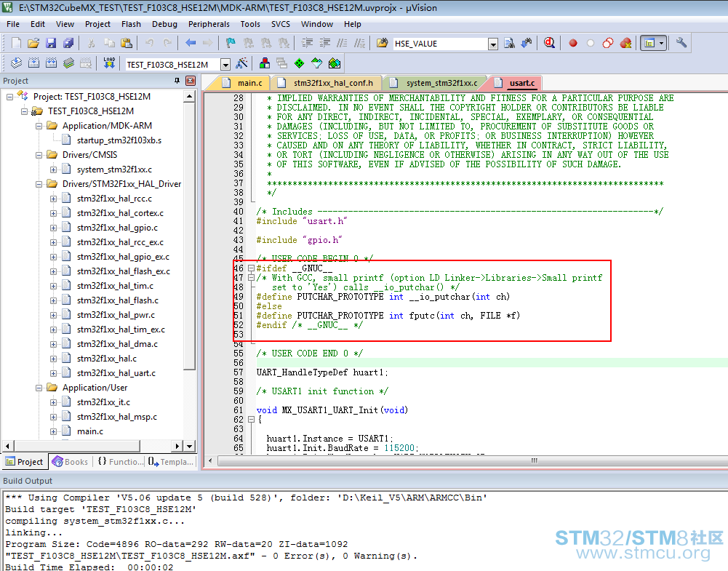Viewport: 728px width, 571px height.
Task: Open Manage Run-Time Environment green diamond icon
Action: (300, 63)
